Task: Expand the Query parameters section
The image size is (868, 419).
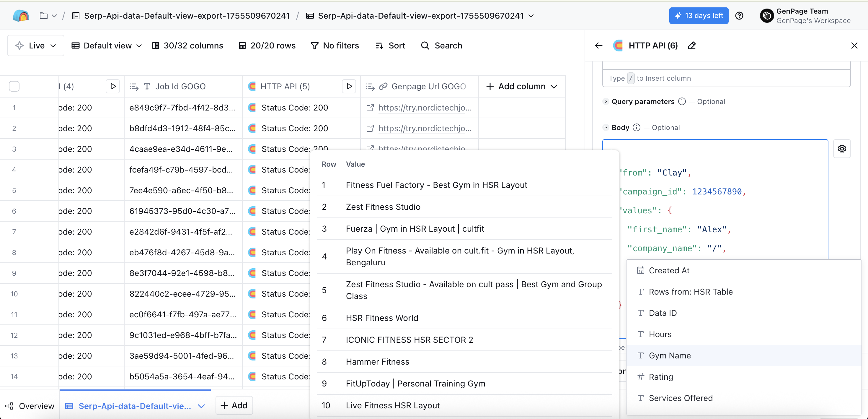Action: coord(606,101)
